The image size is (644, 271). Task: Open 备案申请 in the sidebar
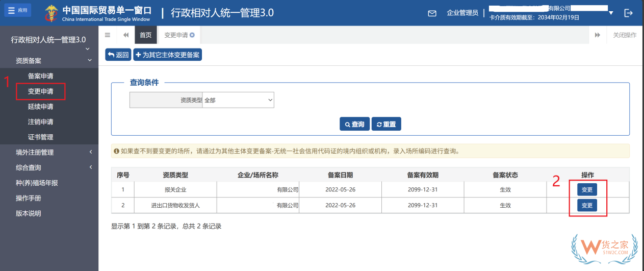coord(41,76)
